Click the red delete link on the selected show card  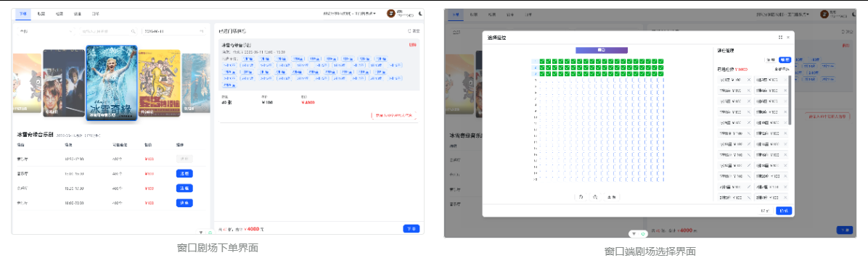click(x=412, y=45)
